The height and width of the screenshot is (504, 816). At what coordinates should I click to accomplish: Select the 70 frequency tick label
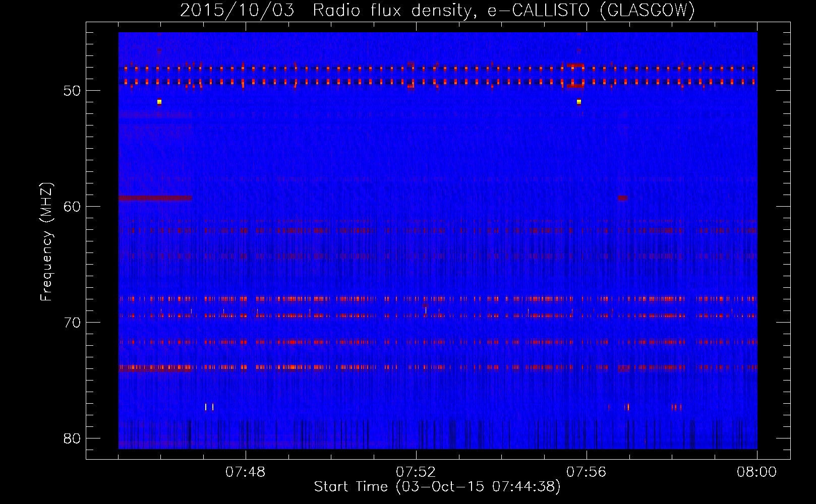tap(72, 323)
